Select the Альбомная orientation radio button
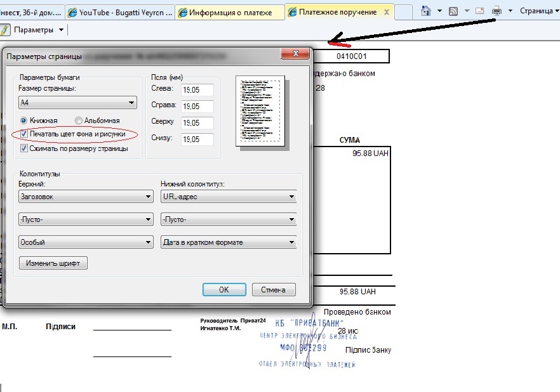560x392 pixels. (x=79, y=120)
